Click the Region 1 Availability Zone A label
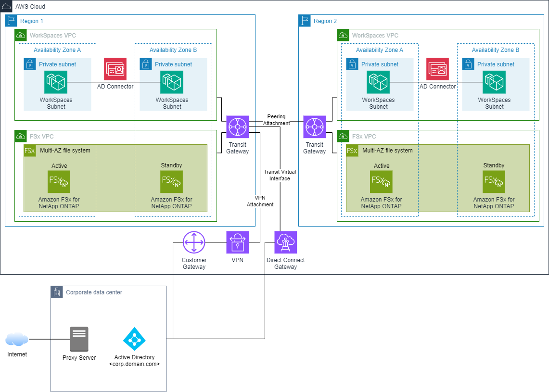549x392 pixels. (57, 50)
